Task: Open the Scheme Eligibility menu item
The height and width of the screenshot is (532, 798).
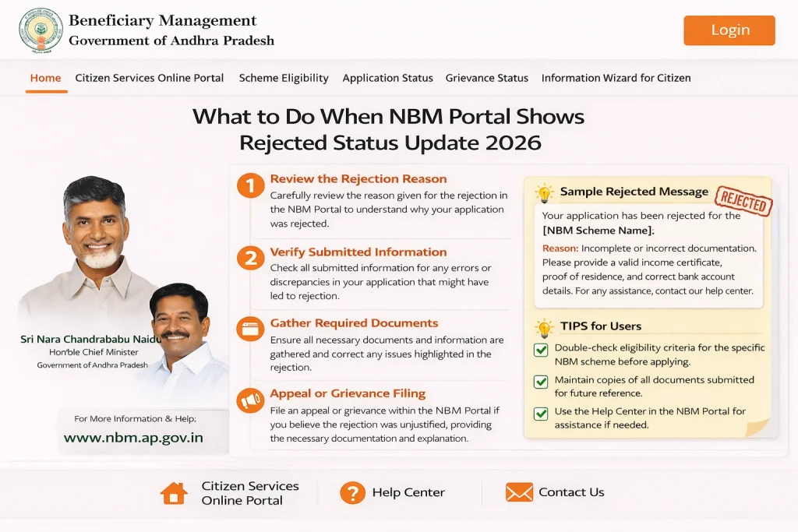Action: (284, 78)
